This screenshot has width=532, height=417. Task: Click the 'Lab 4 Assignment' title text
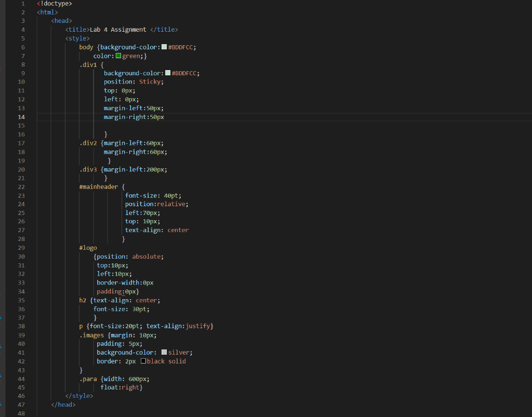pos(118,30)
